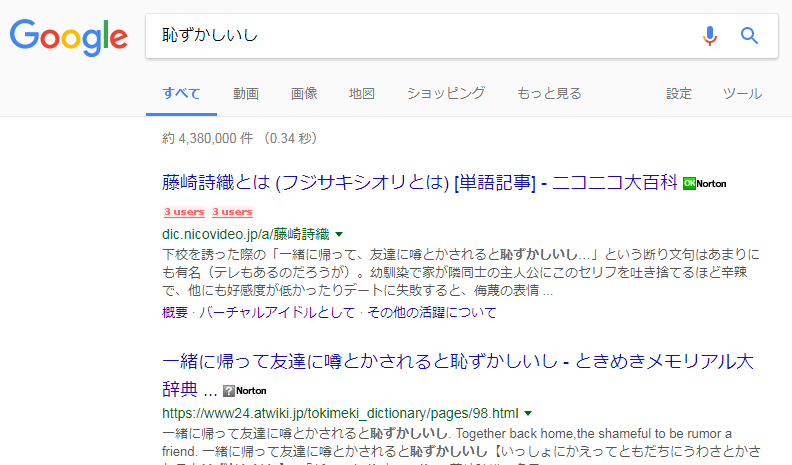
Task: Open the ショッピング tab
Action: pos(446,93)
